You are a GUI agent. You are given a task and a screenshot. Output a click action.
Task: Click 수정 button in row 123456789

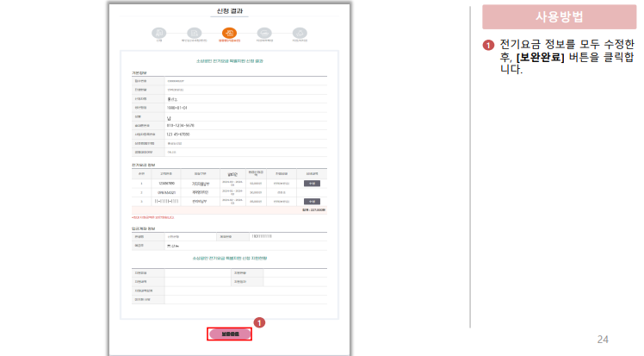(312, 184)
